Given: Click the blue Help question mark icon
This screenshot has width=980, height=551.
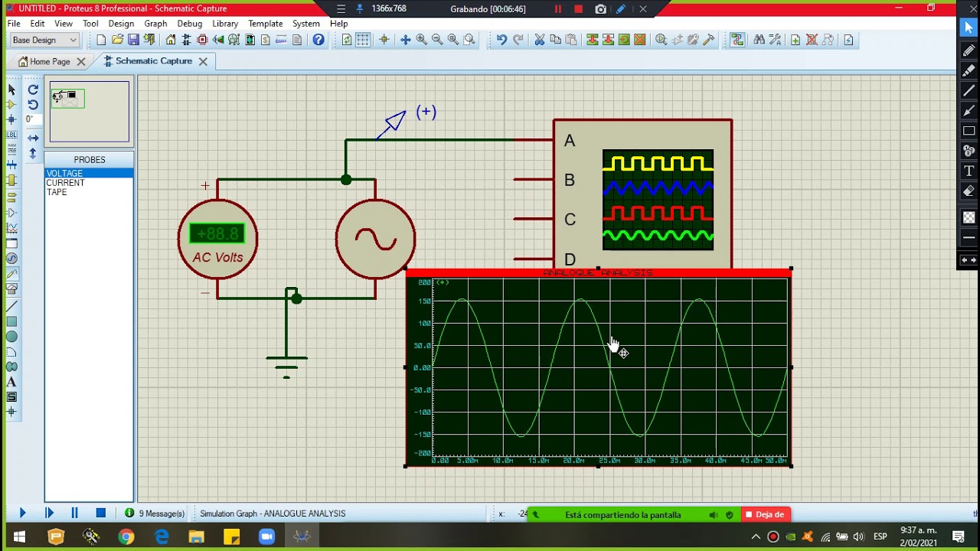Looking at the screenshot, I should (318, 40).
